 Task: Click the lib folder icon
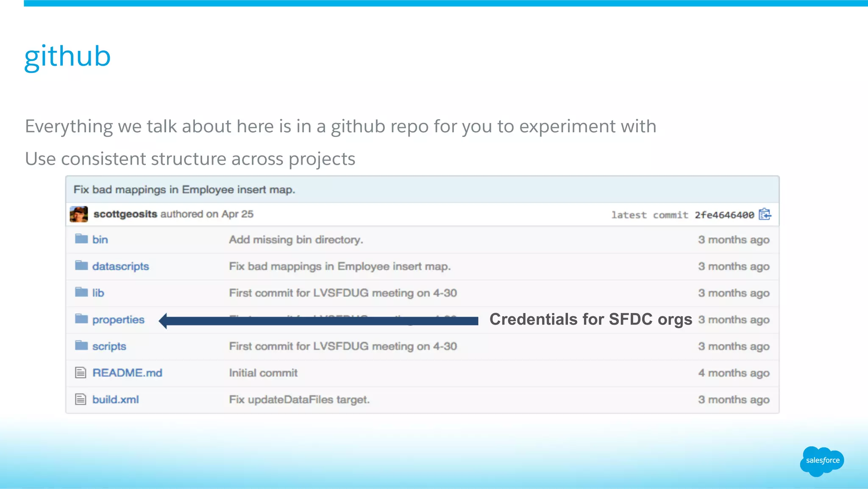[81, 292]
